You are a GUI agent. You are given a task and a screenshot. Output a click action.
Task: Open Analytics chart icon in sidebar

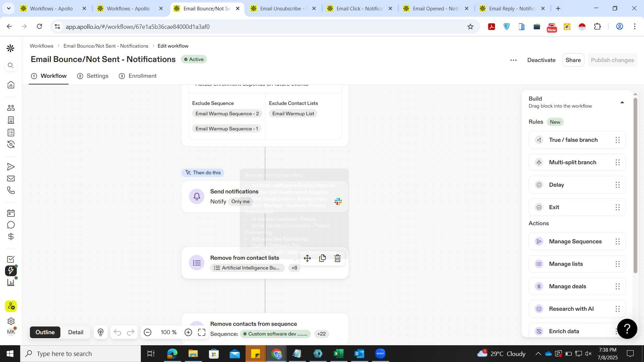click(11, 283)
